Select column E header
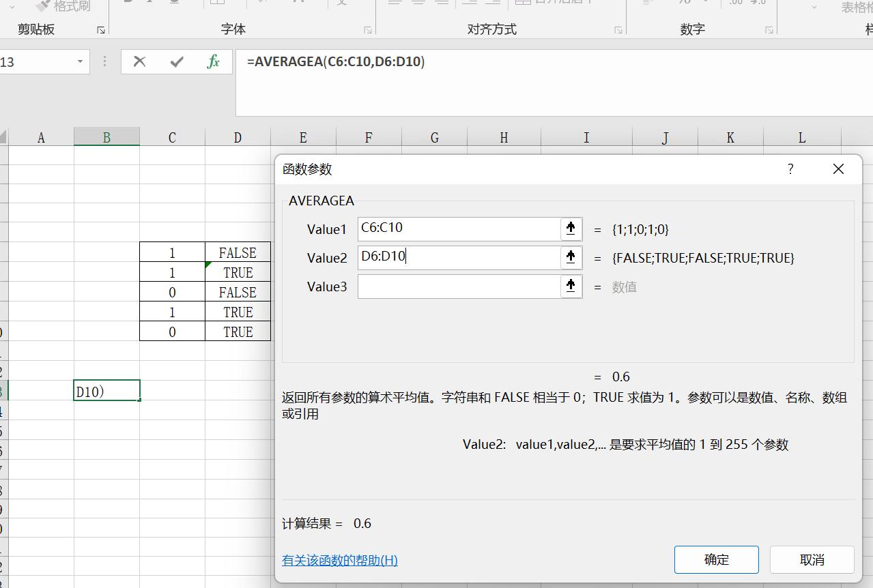The image size is (873, 588). [303, 138]
